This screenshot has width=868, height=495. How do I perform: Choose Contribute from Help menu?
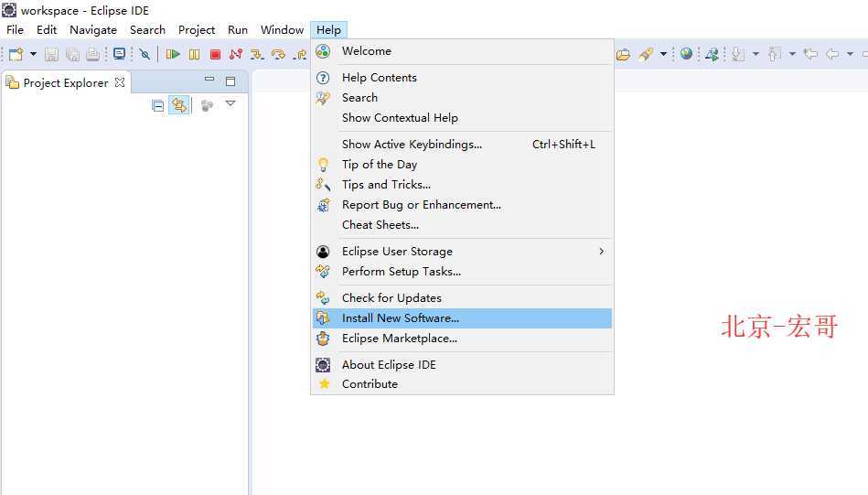[x=462, y=383]
